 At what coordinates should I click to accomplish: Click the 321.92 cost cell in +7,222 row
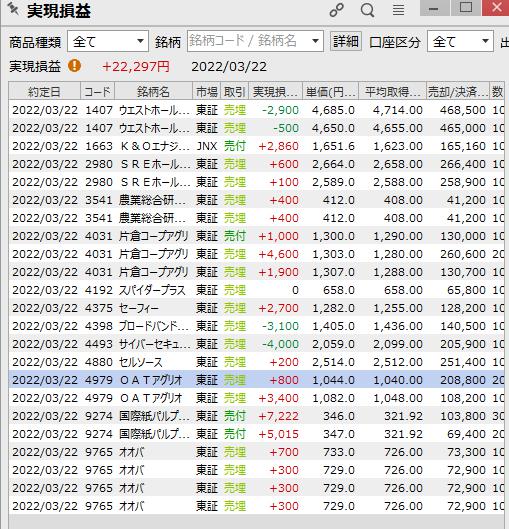[x=403, y=416]
